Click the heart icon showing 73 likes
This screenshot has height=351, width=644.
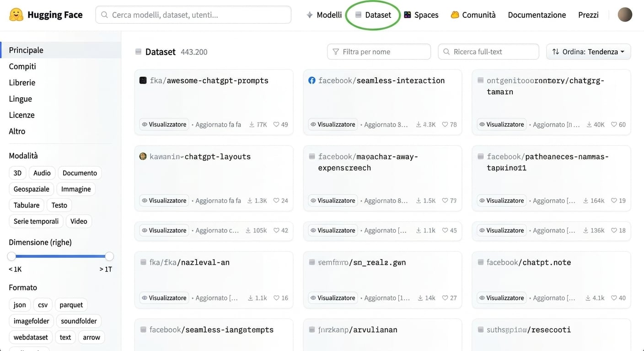pos(445,201)
